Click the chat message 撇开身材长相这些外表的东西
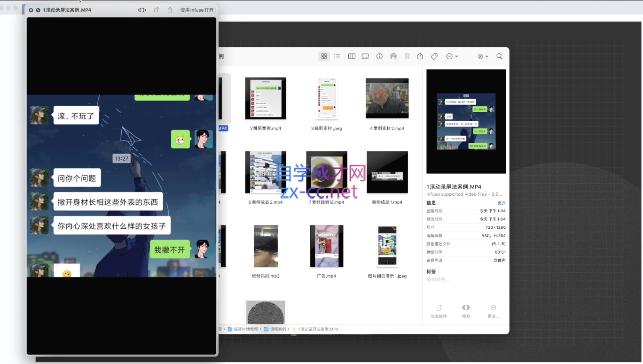 pyautogui.click(x=108, y=202)
